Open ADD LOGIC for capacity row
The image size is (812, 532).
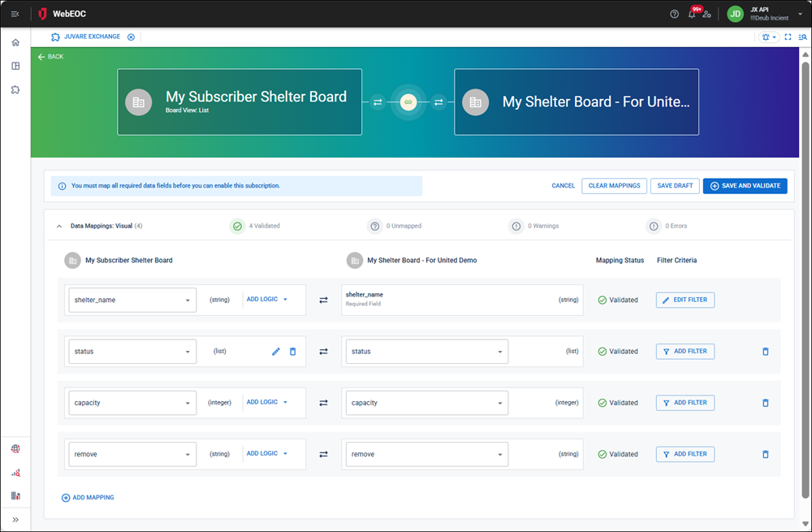(266, 402)
